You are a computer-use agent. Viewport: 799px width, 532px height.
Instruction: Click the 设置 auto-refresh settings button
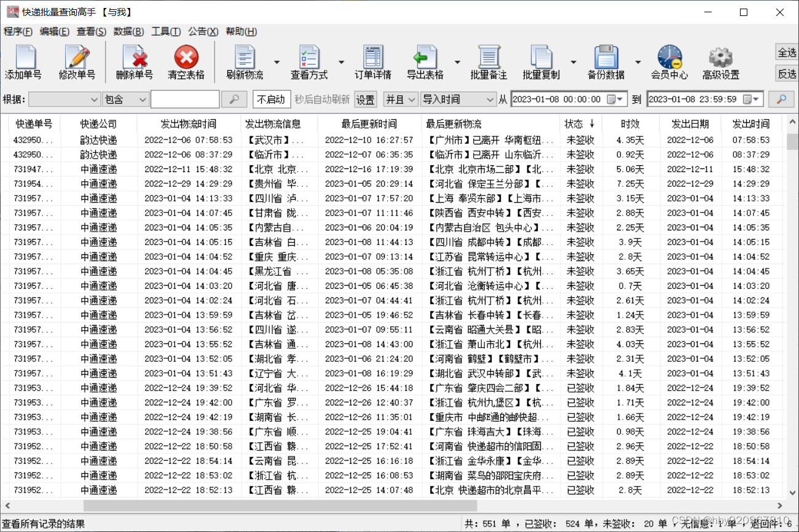click(366, 99)
